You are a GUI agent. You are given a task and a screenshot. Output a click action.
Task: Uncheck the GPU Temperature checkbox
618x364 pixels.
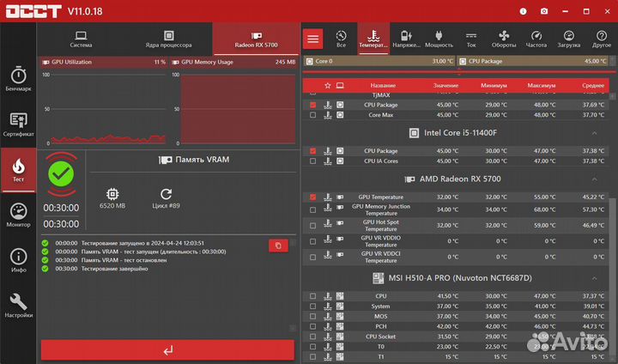(312, 197)
